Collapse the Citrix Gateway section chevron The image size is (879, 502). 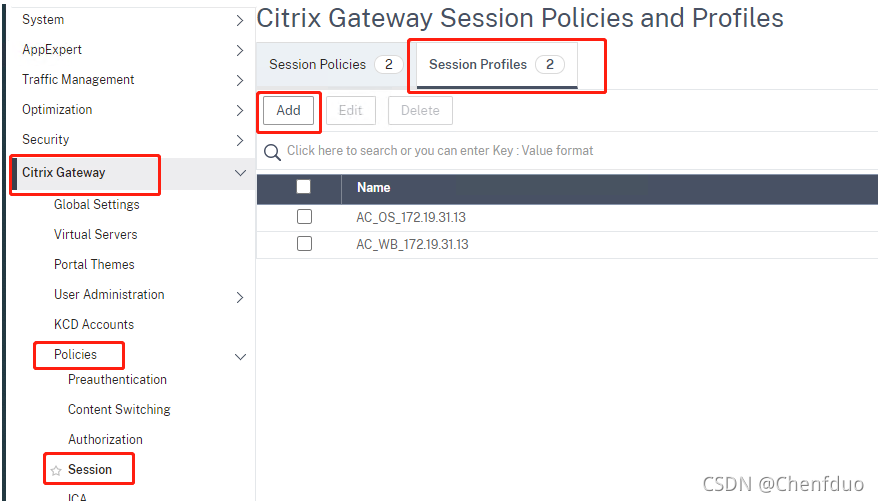(x=239, y=173)
